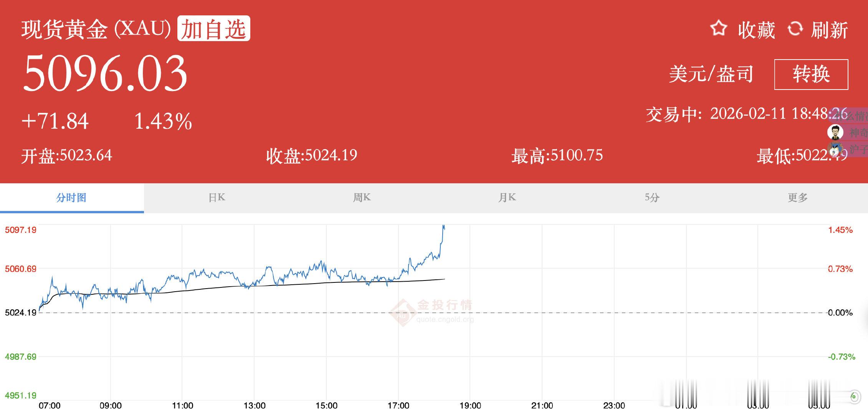The width and height of the screenshot is (868, 415).
Task: Select the 5分 chart interval
Action: click(651, 197)
